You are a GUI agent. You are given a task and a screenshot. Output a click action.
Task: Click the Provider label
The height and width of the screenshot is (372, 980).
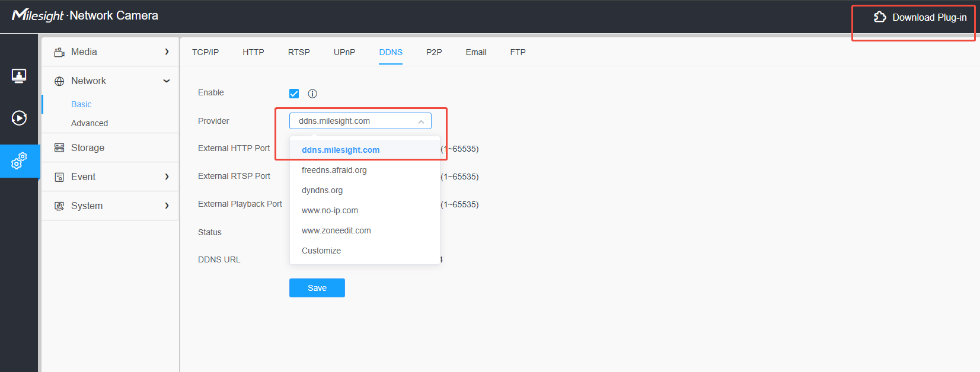[x=213, y=121]
